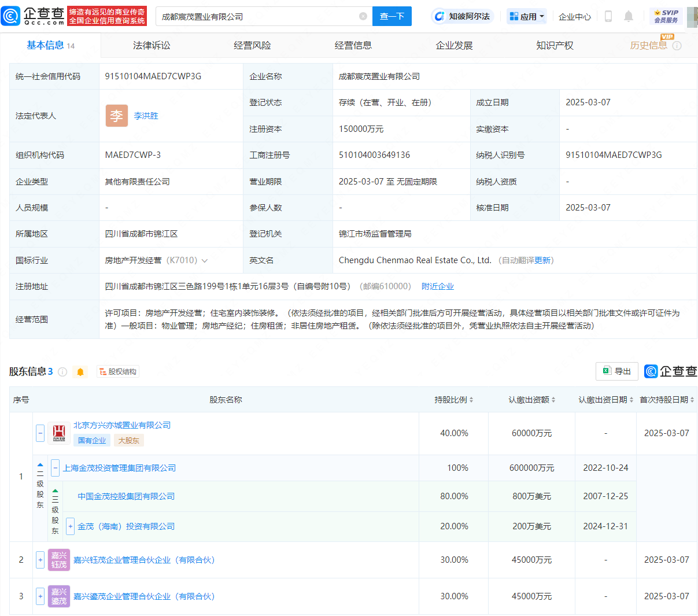Open the 嘉兴鎏茂企业管理合伙企业 link

[x=144, y=596]
